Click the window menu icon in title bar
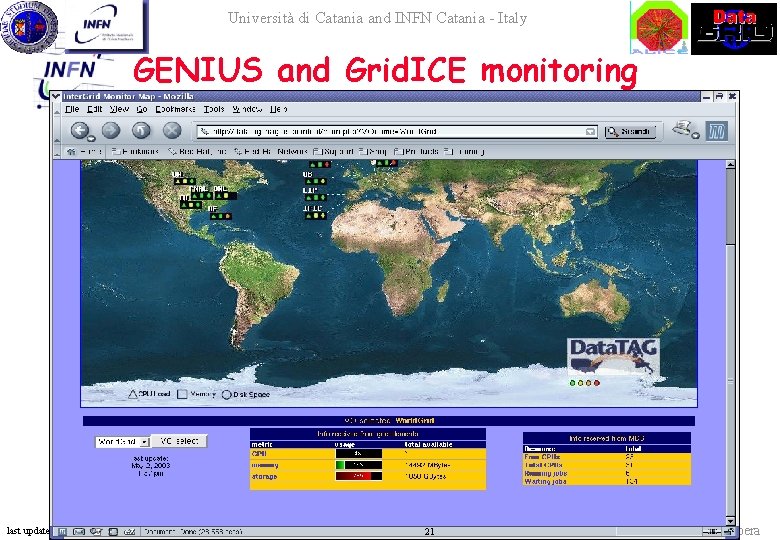Image resolution: width=780 pixels, height=540 pixels. pos(56,96)
